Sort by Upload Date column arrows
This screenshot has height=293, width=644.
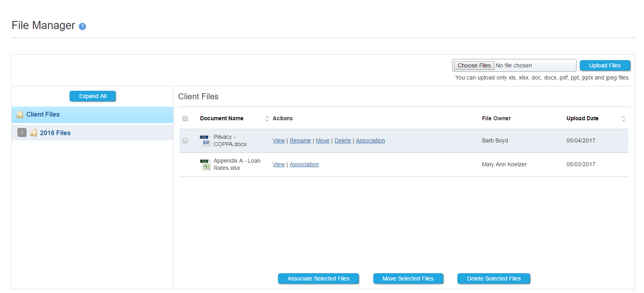coord(623,118)
